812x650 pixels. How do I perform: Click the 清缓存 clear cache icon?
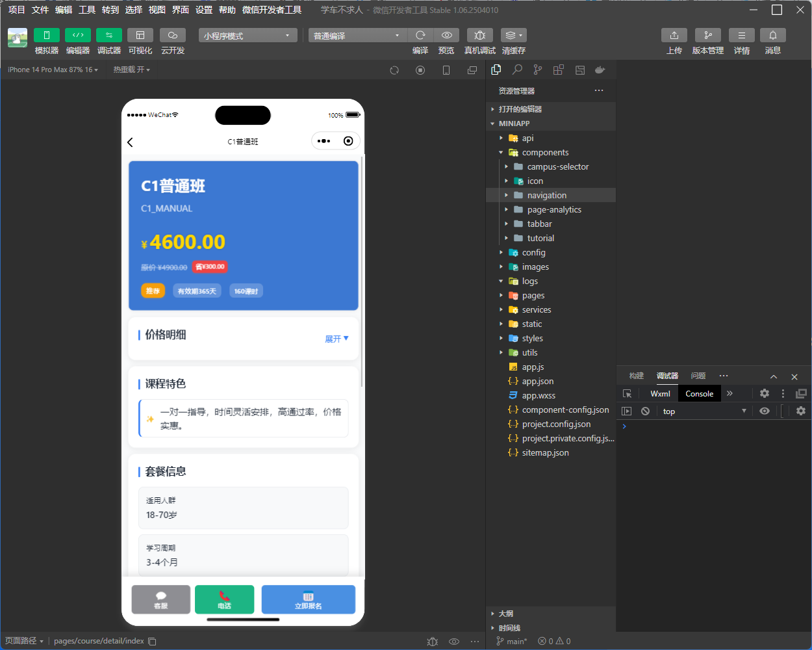point(513,35)
